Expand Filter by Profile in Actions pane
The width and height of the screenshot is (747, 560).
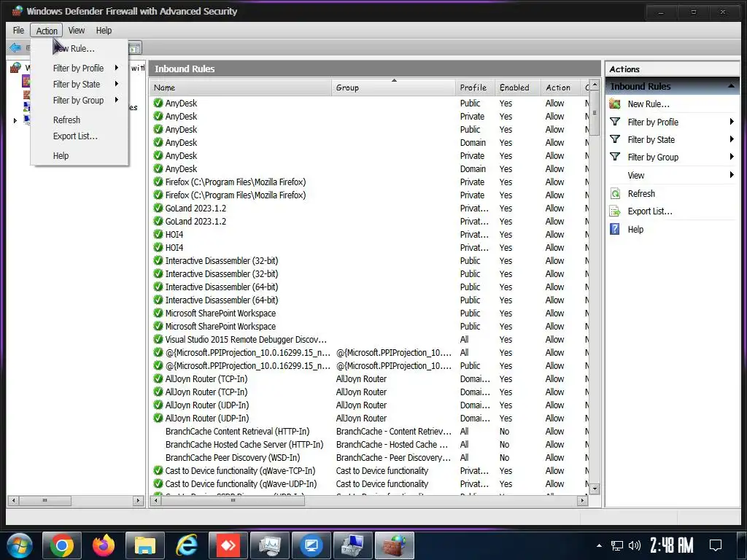732,122
